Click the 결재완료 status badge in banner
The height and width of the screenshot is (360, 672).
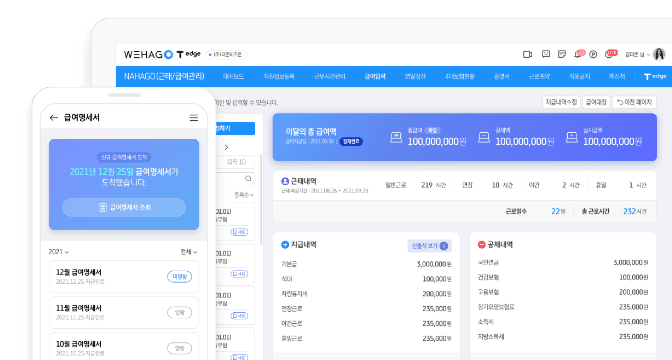pos(351,141)
